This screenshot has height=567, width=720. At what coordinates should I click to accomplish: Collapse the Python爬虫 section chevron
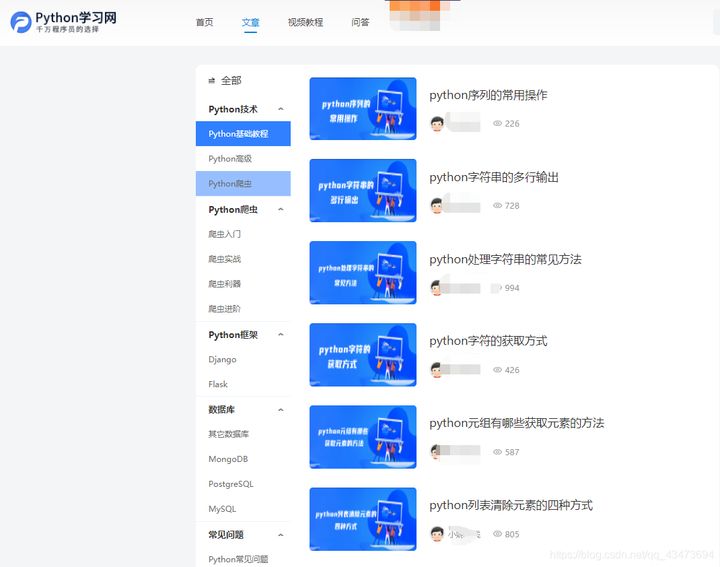click(281, 209)
